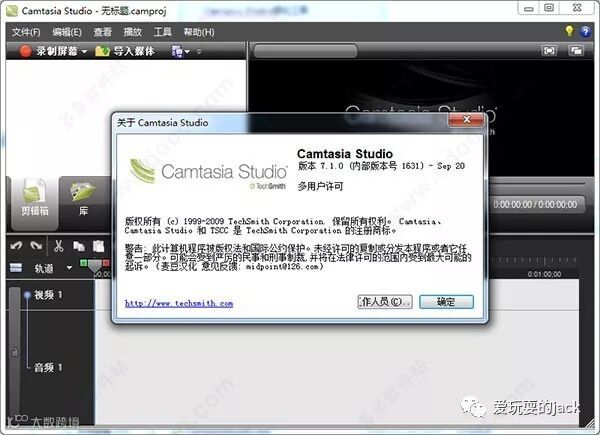600x435 pixels.
Task: Open the http://www.techsmith.com link
Action: coord(179,303)
